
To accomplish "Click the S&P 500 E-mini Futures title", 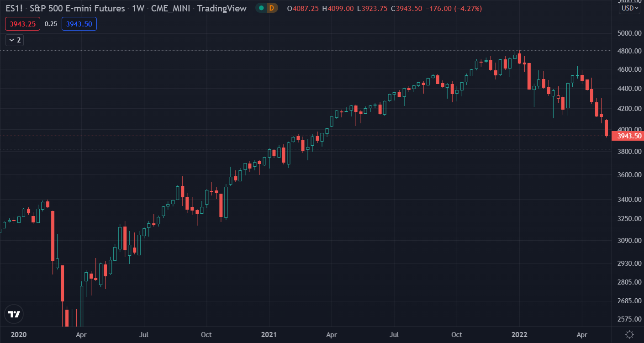I will 77,8.
